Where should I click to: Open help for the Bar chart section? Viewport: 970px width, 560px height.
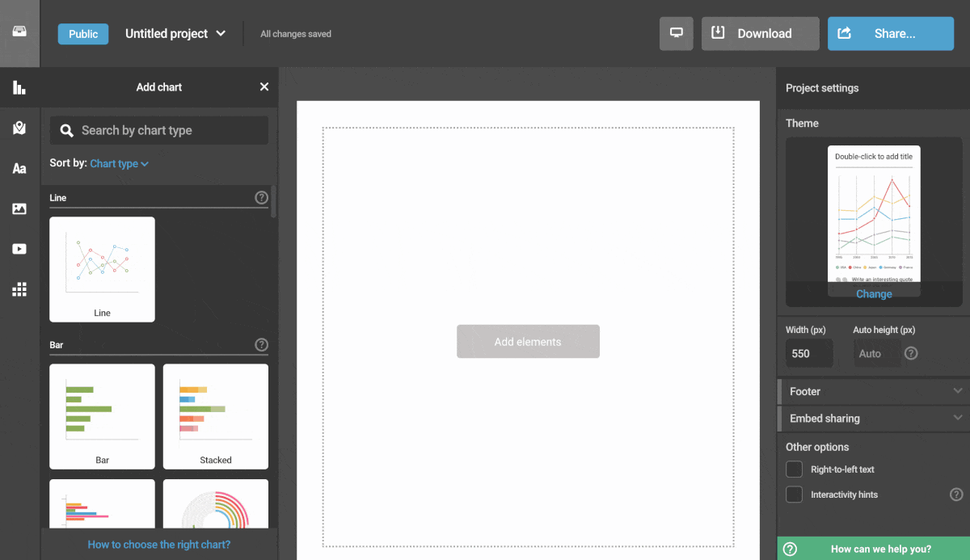[261, 344]
